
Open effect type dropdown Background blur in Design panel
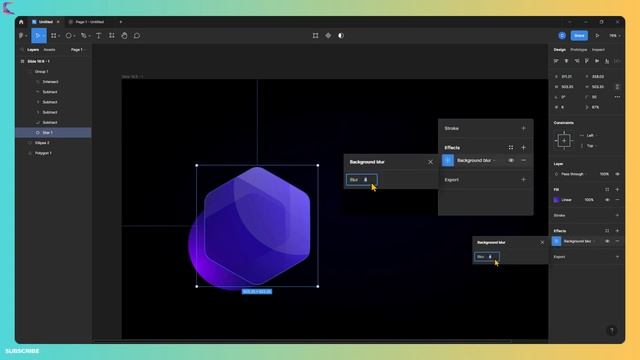(579, 242)
